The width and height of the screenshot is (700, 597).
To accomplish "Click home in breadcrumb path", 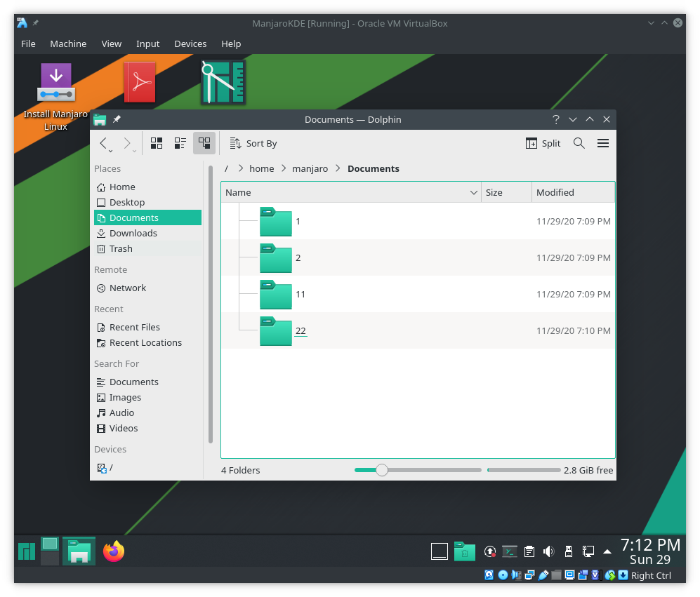I will pos(262,168).
